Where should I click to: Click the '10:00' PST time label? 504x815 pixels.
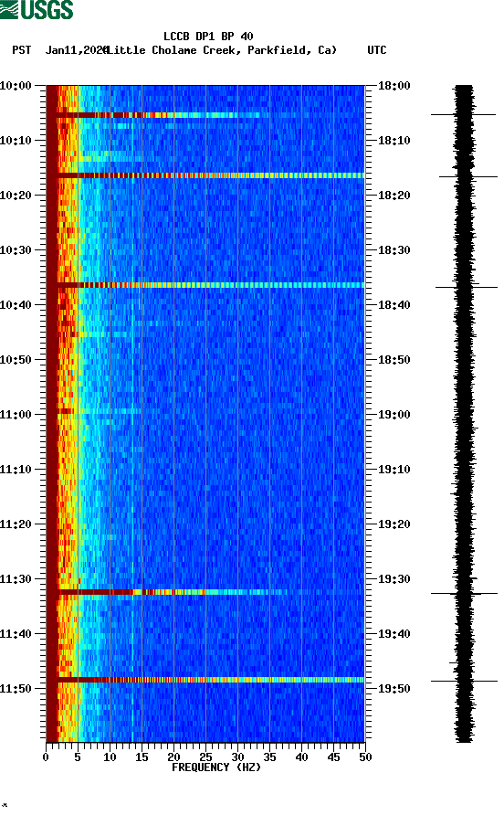point(16,85)
